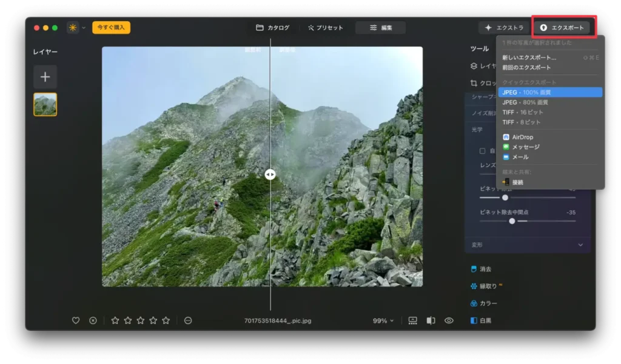Toggle the original preview eye icon
The height and width of the screenshot is (364, 621).
point(448,320)
